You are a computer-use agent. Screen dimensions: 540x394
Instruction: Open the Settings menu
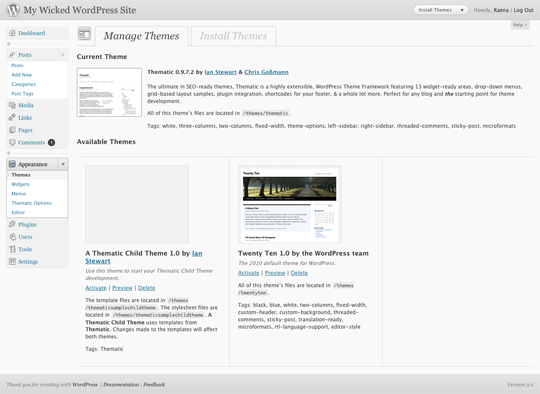(28, 262)
